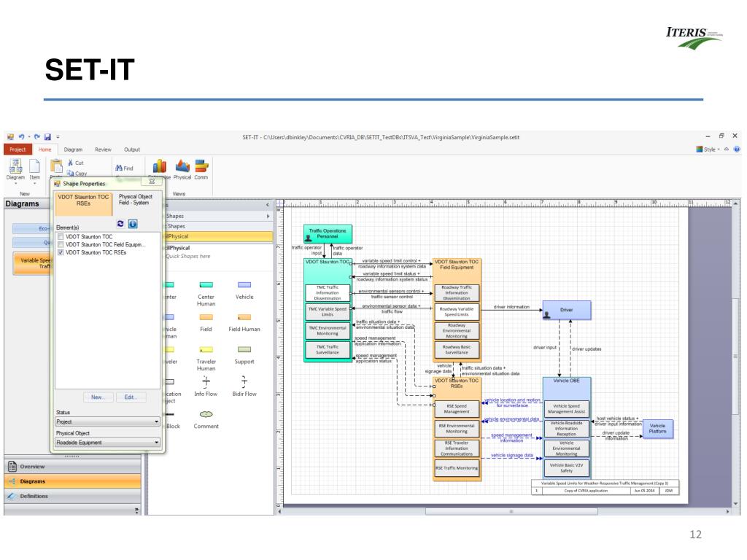The height and width of the screenshot is (560, 747).
Task: Select the Traffic Operations Personnel shape
Action: tap(328, 234)
